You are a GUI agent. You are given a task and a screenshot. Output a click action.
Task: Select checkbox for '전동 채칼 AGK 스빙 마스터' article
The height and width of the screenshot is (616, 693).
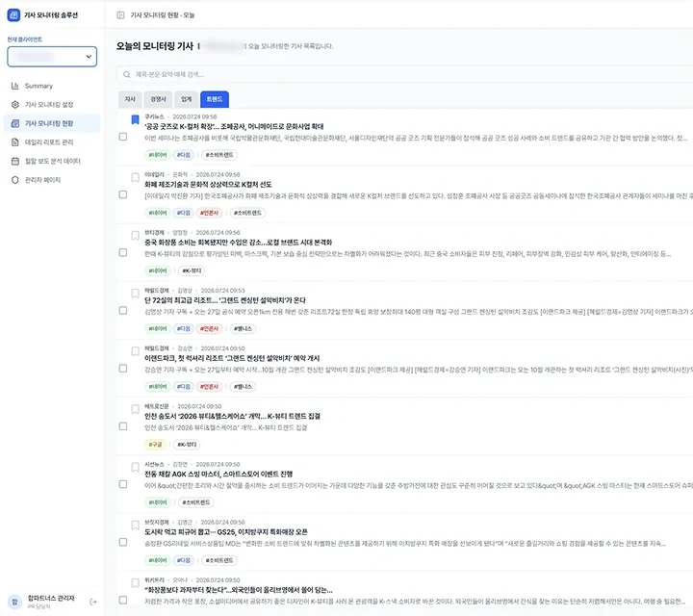(x=123, y=484)
